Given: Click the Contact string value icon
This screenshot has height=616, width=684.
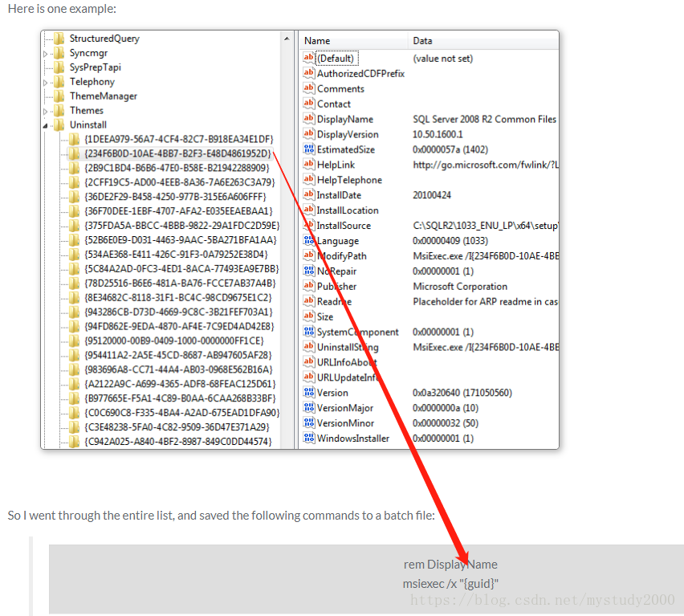Looking at the screenshot, I should [309, 104].
